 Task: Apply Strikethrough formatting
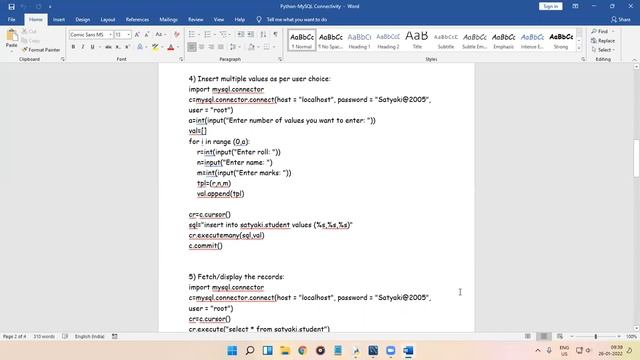tap(108, 47)
